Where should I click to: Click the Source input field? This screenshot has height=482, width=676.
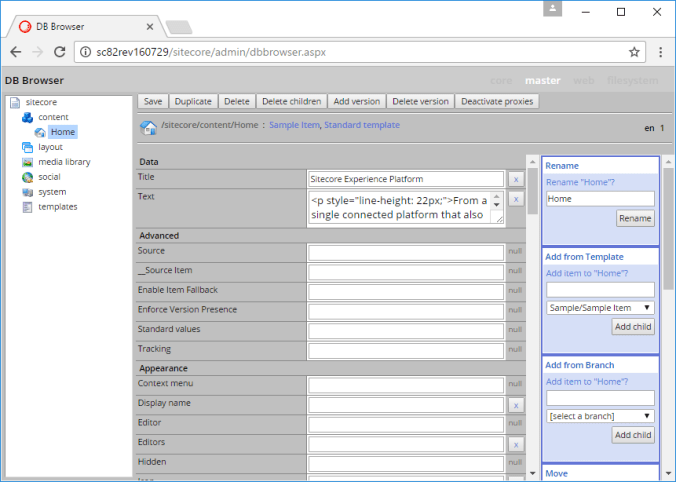[x=406, y=253]
